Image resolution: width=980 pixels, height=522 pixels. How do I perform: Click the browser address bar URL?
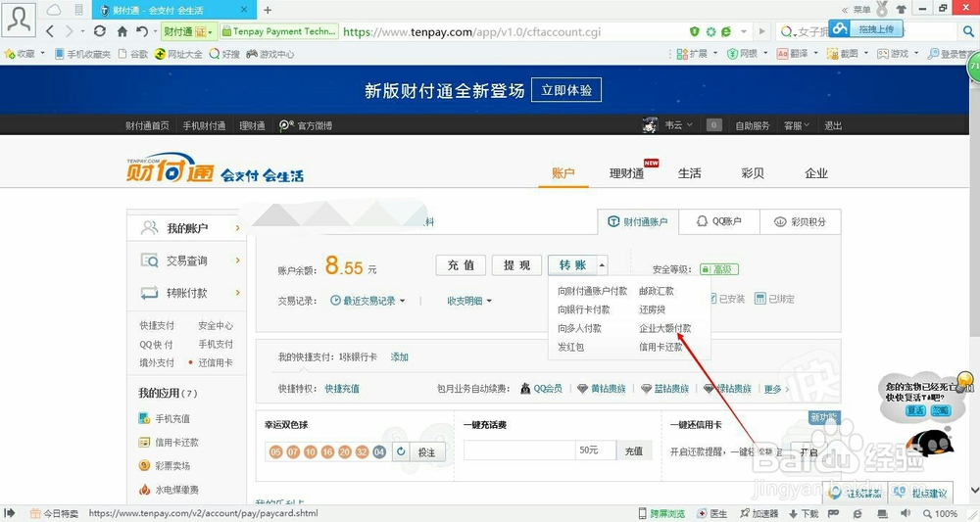pyautogui.click(x=472, y=31)
